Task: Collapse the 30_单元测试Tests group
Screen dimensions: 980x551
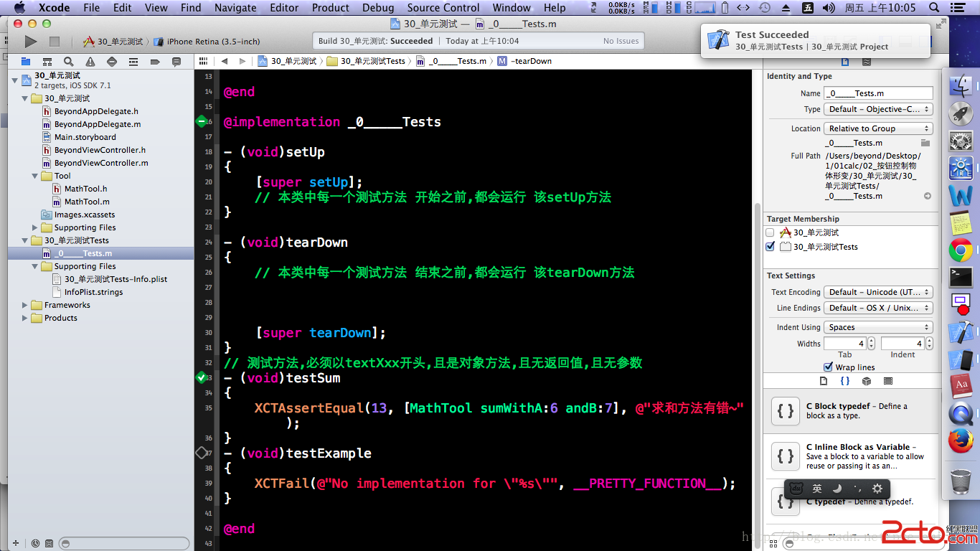Action: (26, 240)
